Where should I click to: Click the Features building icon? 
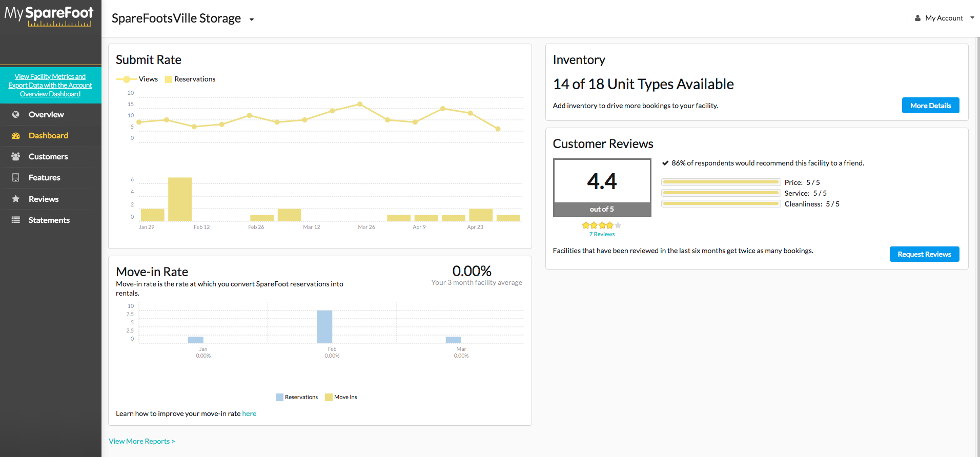(x=16, y=178)
